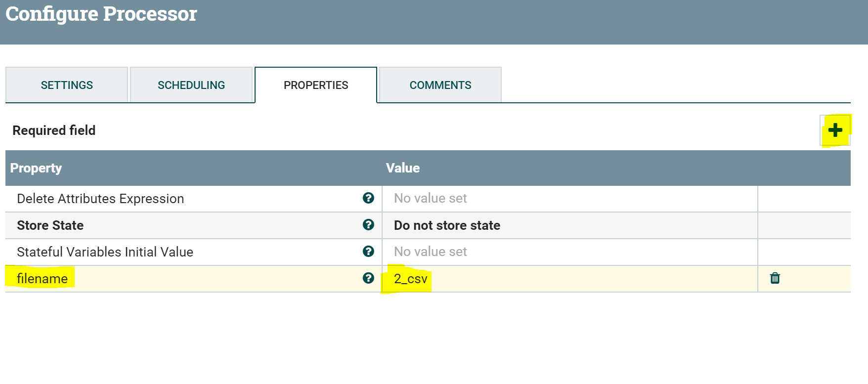868x384 pixels.
Task: Click the Stateful Variables Initial Value name
Action: coord(105,252)
